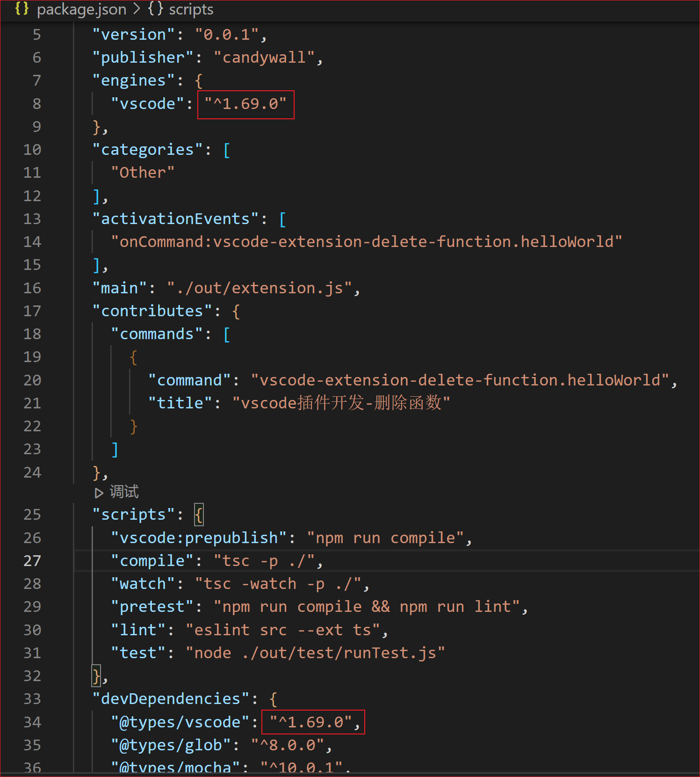Run the 调试 debug CodeLens above scripts
The image size is (700, 777).
(124, 492)
